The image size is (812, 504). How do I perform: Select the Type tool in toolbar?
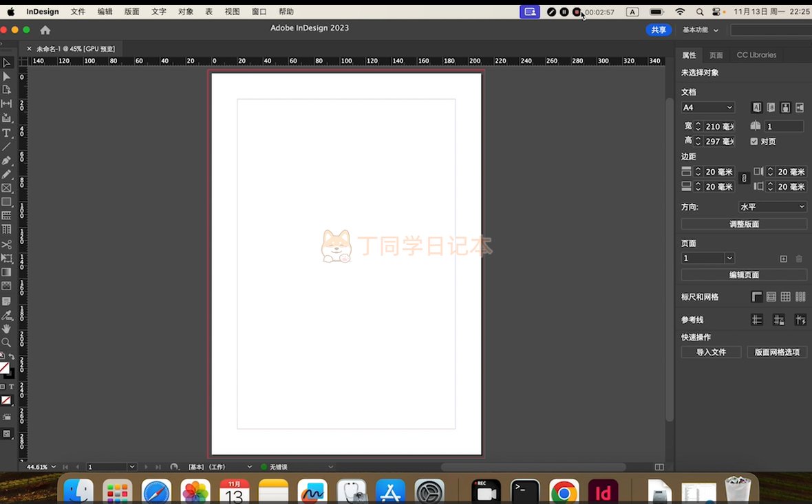click(7, 132)
